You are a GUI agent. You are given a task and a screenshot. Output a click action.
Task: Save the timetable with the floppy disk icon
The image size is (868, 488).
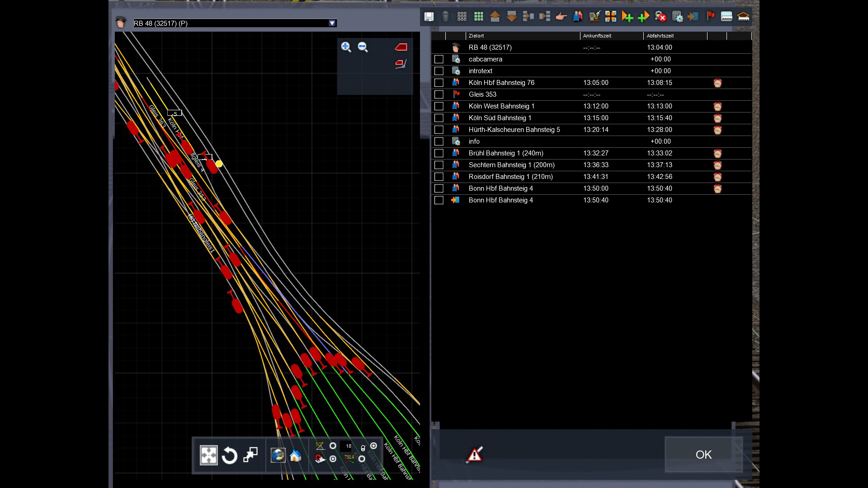click(429, 17)
